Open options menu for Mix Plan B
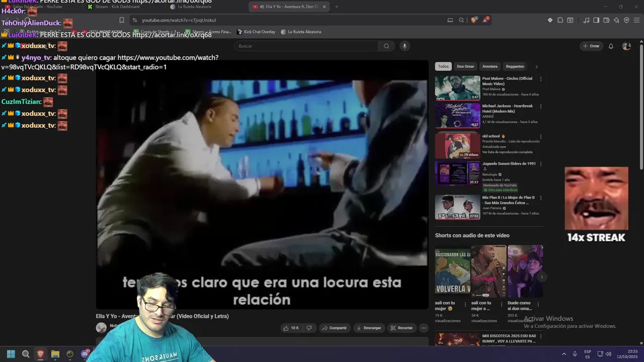644x362 pixels. [541, 198]
